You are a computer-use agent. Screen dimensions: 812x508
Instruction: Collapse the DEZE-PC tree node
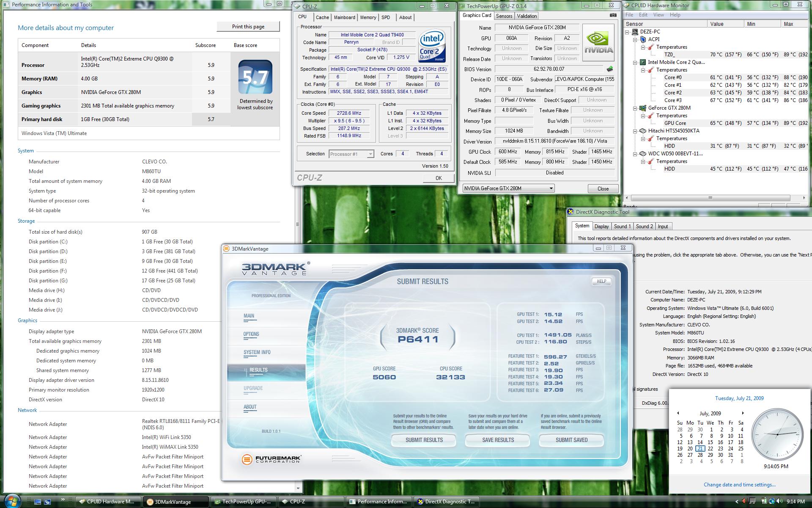click(627, 32)
